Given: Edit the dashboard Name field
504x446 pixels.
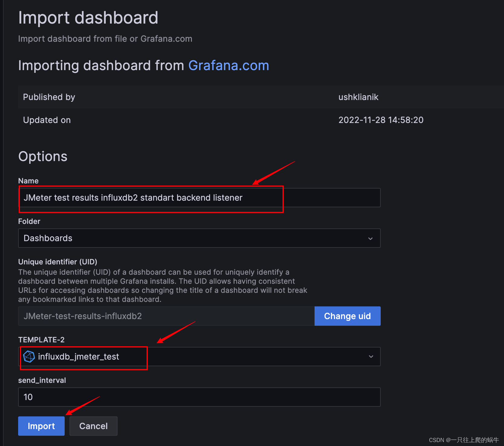Looking at the screenshot, I should pos(199,198).
